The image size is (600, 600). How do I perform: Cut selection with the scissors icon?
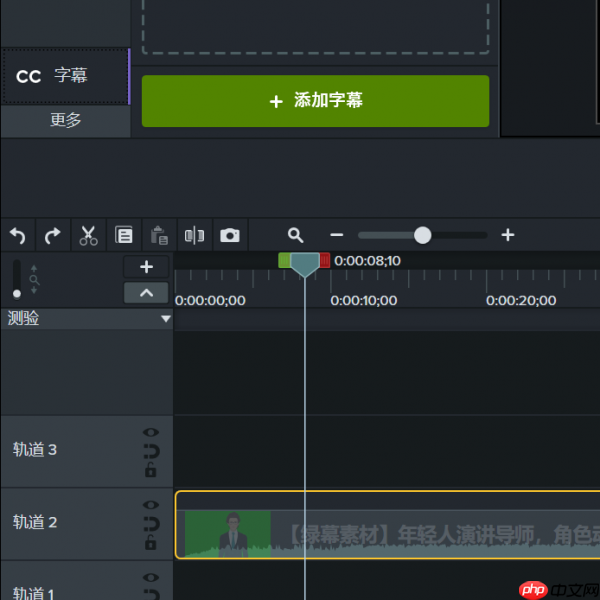click(x=88, y=236)
